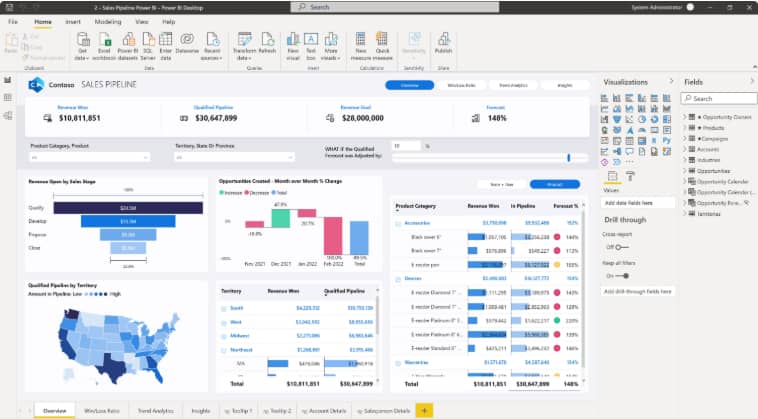Switch to Data view in sidebar
This screenshot has width=758, height=419.
[8, 98]
